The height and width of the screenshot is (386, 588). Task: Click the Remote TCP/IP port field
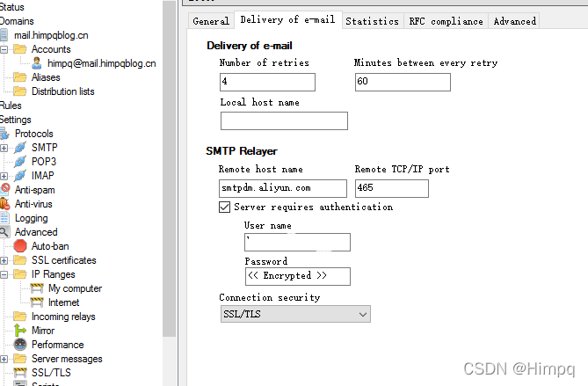391,188
